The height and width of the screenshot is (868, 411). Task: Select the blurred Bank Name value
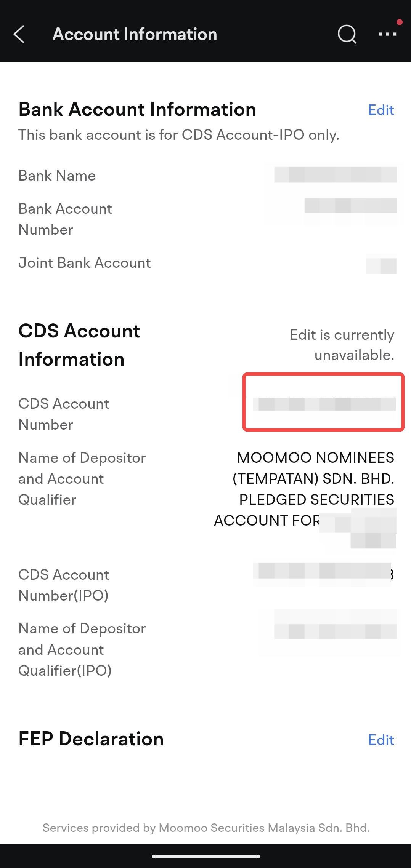(x=335, y=175)
